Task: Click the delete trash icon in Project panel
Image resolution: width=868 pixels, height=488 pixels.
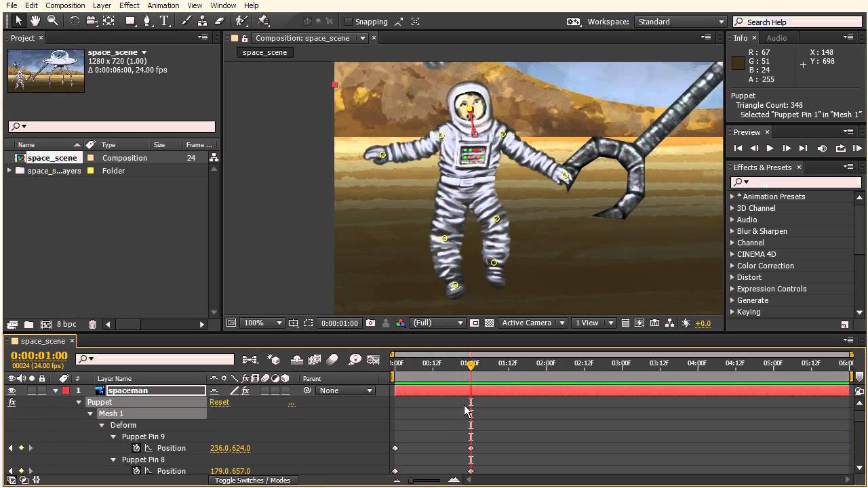Action: click(x=92, y=325)
